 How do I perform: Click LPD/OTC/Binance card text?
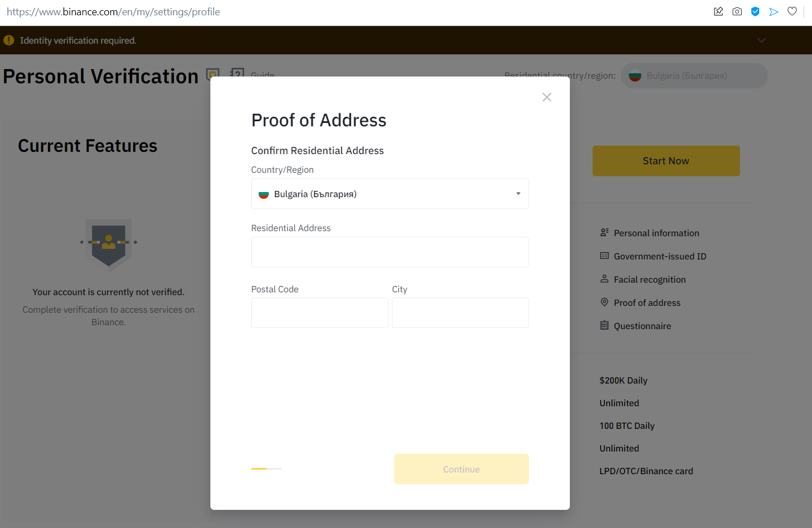(x=646, y=471)
